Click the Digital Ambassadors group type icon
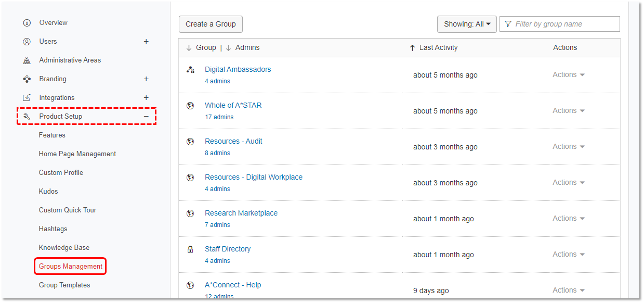The width and height of the screenshot is (644, 303). tap(190, 70)
